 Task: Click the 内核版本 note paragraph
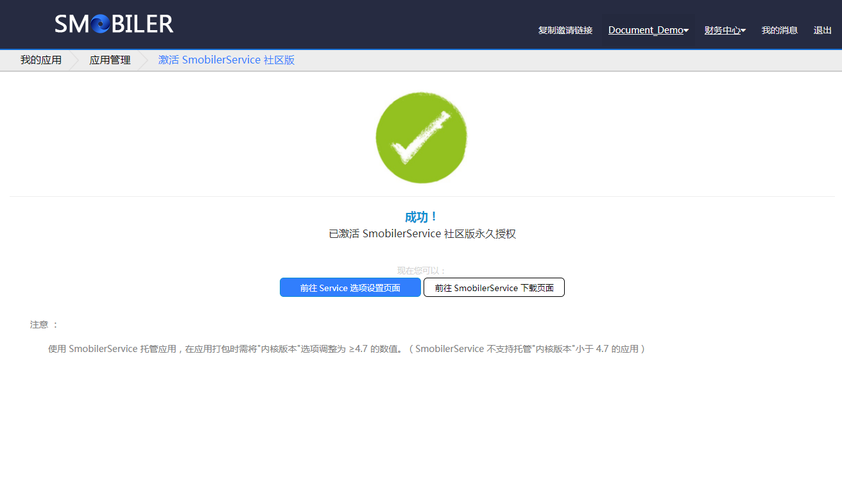click(x=347, y=349)
